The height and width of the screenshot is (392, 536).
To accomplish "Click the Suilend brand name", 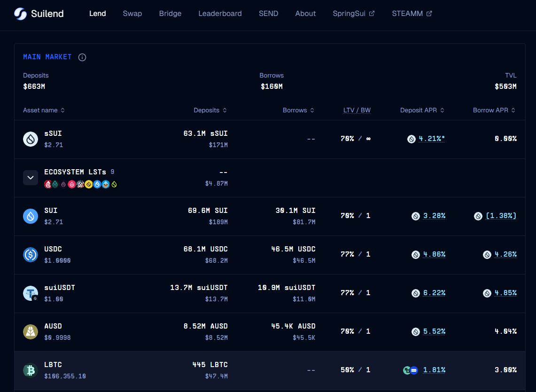I will [x=47, y=14].
